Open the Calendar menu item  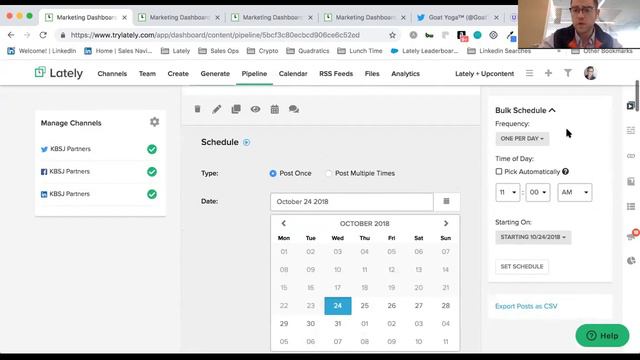click(x=293, y=73)
